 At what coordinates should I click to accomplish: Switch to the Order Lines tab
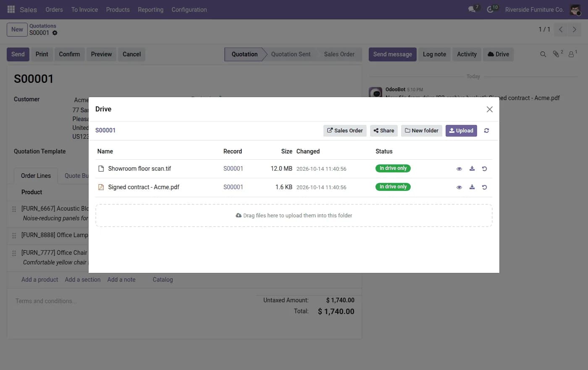(x=36, y=176)
